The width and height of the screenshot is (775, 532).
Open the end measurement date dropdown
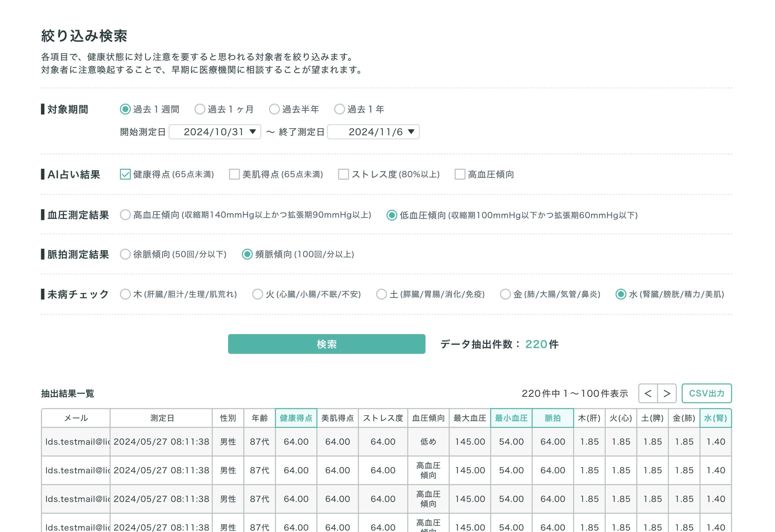pos(373,132)
